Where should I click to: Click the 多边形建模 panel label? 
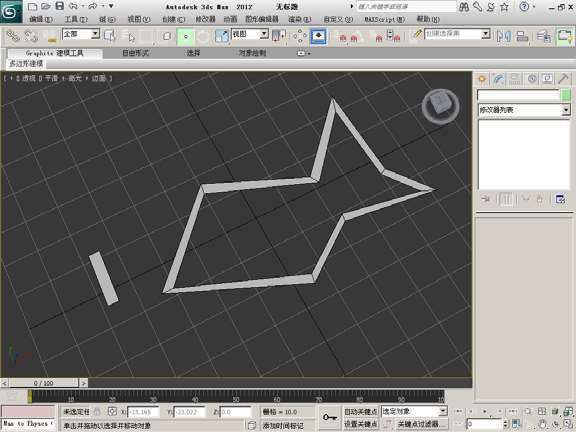[x=26, y=64]
